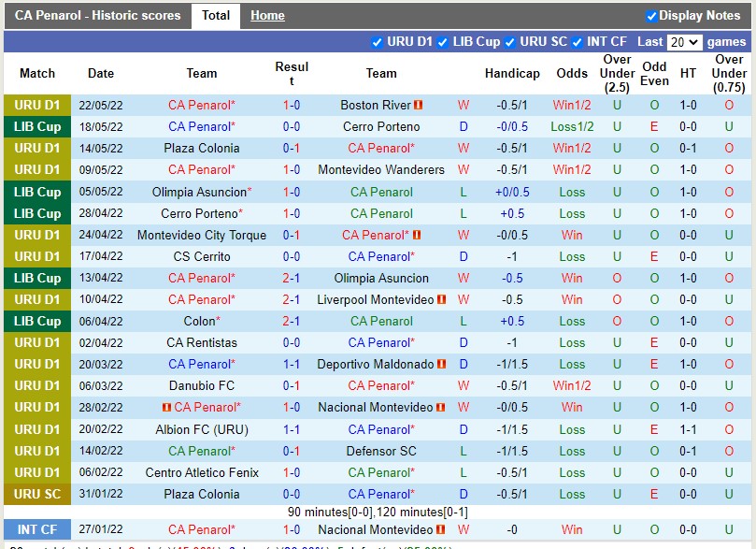Click the Over Under (0.75) column header
This screenshot has width=756, height=549.
(729, 73)
